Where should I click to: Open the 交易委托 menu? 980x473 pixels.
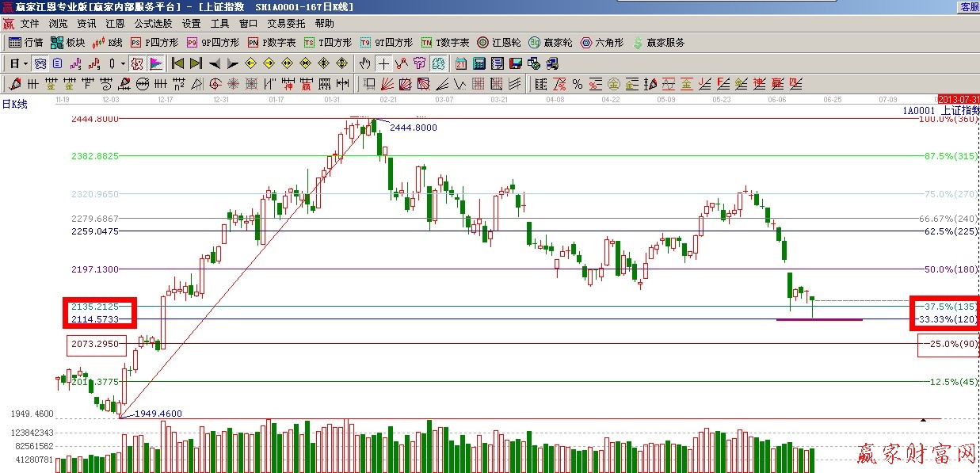286,24
